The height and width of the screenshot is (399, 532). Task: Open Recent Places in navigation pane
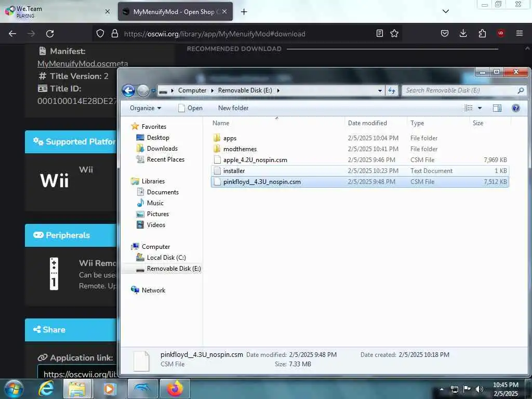pyautogui.click(x=166, y=159)
